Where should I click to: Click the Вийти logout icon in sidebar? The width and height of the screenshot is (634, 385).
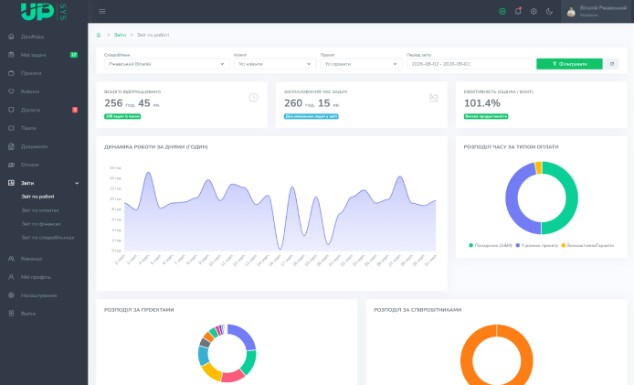tap(11, 313)
